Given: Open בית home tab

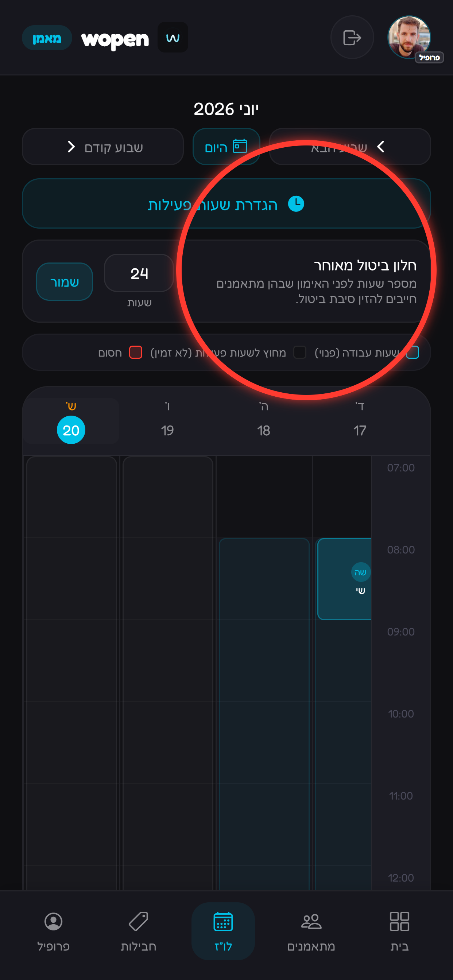Looking at the screenshot, I should point(399,931).
